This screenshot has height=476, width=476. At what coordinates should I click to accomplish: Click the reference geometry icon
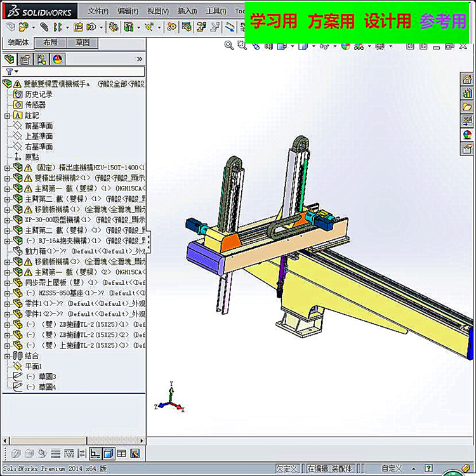(x=149, y=27)
